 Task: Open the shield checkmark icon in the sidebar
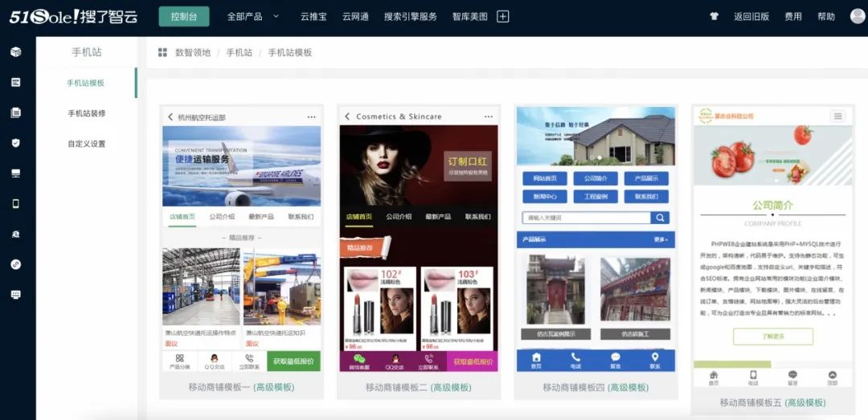tap(16, 143)
